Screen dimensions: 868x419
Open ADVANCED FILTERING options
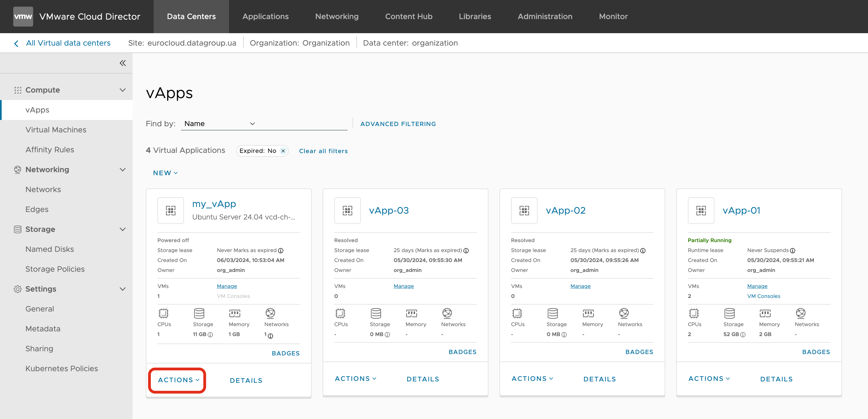398,124
